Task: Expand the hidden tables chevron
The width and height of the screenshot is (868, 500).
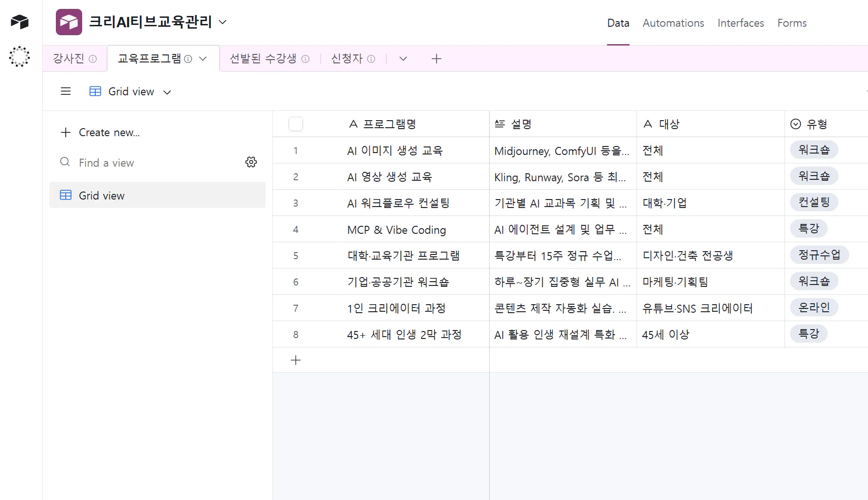Action: [403, 59]
